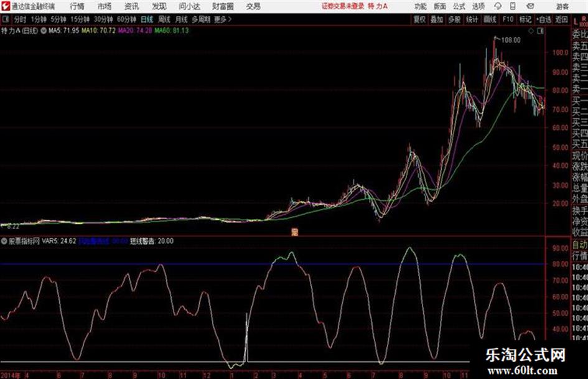The height and width of the screenshot is (379, 588).
Task: Add stock via +自选 button
Action: point(543,19)
